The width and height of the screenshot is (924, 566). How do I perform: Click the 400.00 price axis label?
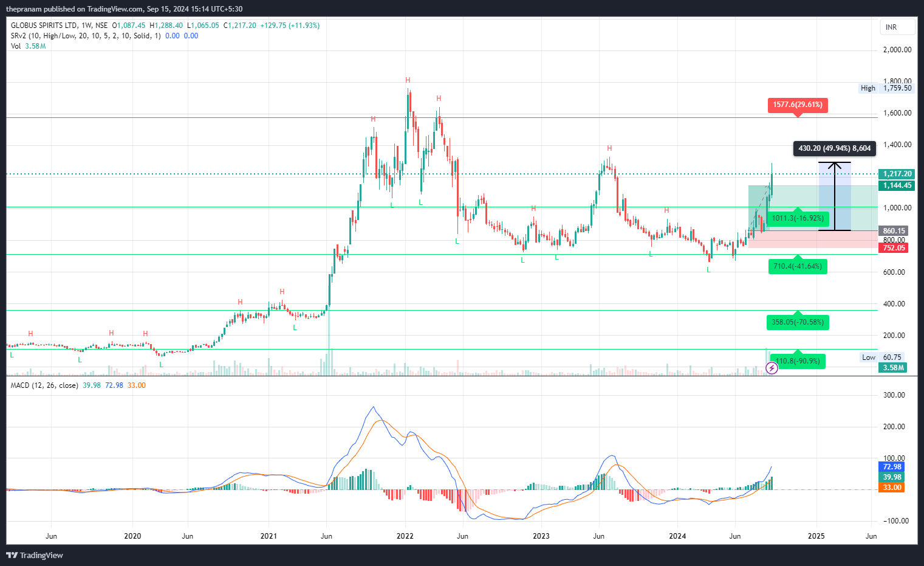click(894, 304)
